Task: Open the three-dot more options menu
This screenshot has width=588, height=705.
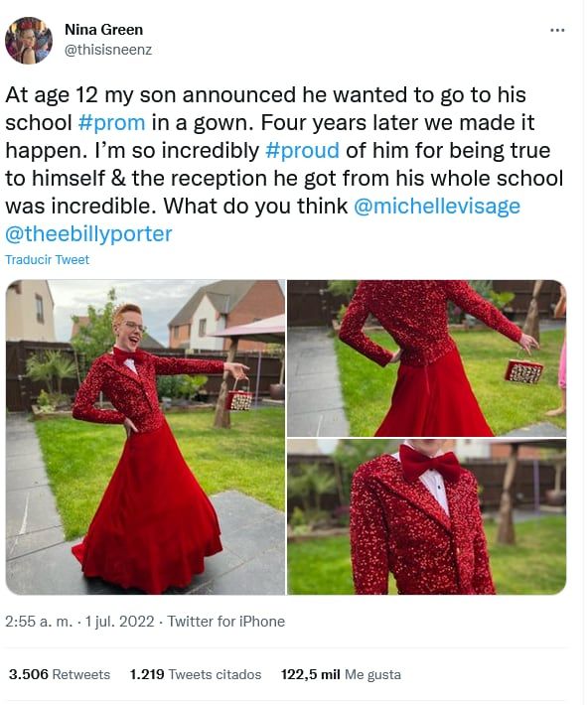Action: click(557, 31)
